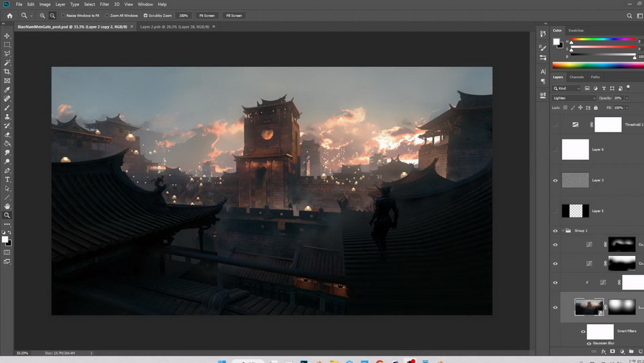This screenshot has height=363, width=644.
Task: Open the Brush Settings panel icon
Action: [x=543, y=48]
